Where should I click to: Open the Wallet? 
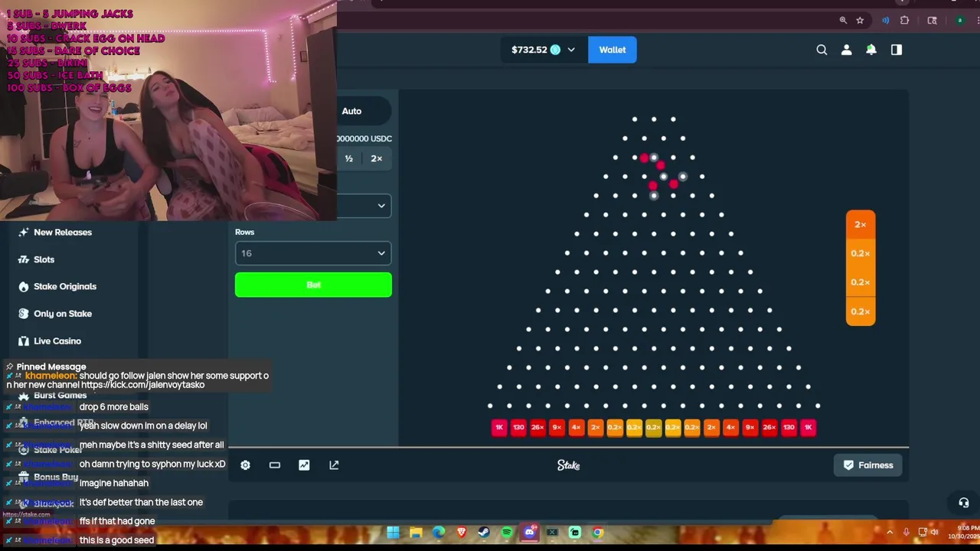tap(612, 50)
